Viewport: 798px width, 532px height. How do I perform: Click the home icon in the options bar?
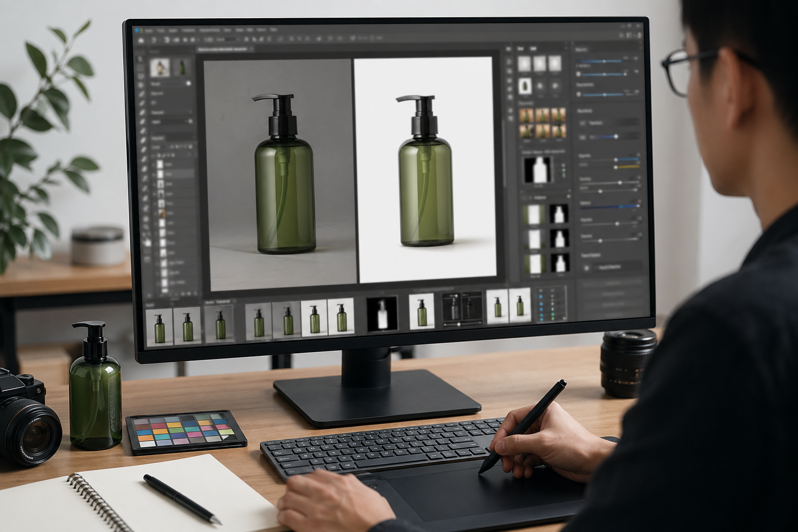click(x=141, y=39)
